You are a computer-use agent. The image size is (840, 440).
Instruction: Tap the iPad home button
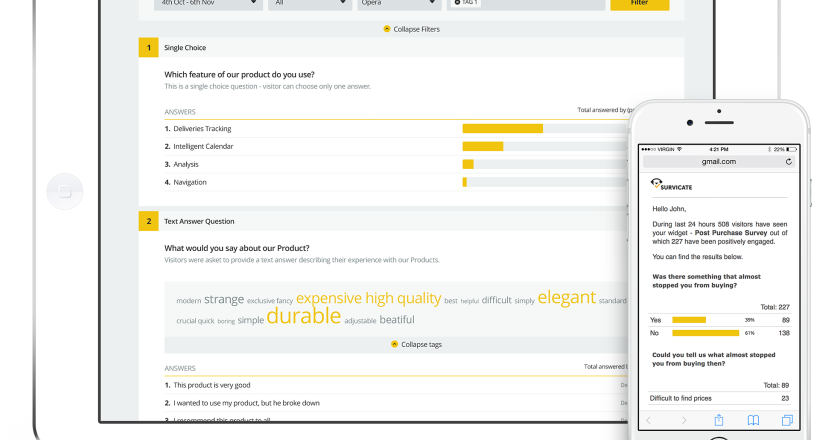click(65, 191)
